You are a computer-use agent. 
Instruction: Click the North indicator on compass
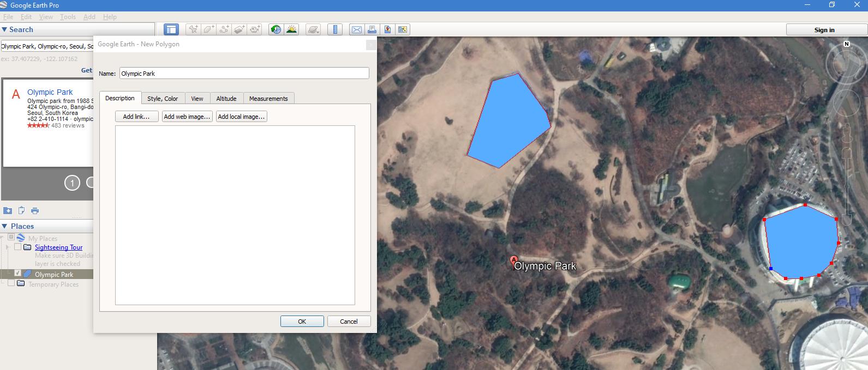pos(847,44)
